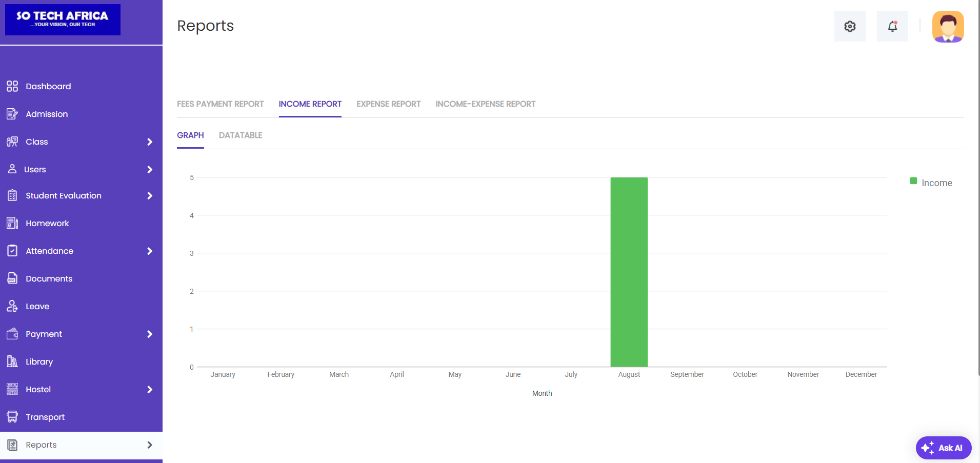The image size is (980, 463).
Task: Expand the Users submenu chevron
Action: [150, 170]
